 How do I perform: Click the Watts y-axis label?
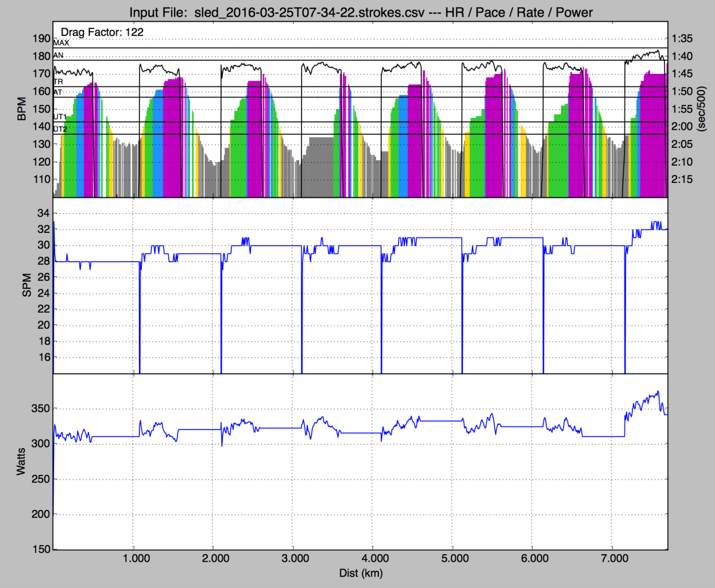(x=22, y=462)
